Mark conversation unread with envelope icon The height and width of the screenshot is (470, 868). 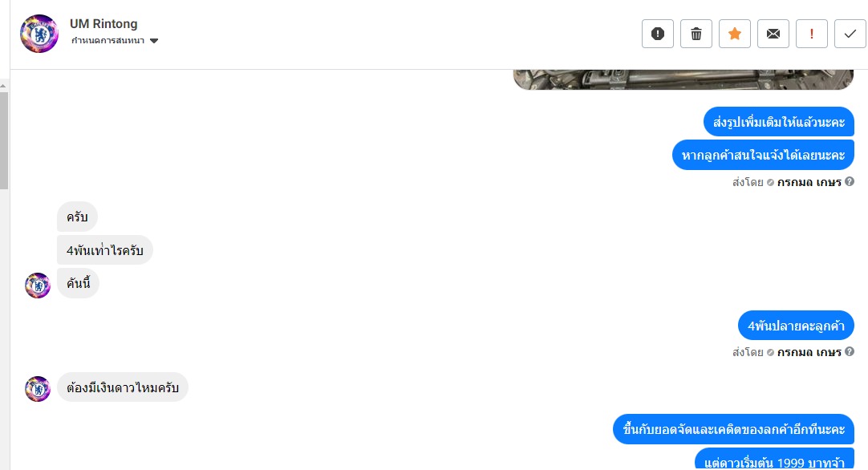(x=773, y=34)
